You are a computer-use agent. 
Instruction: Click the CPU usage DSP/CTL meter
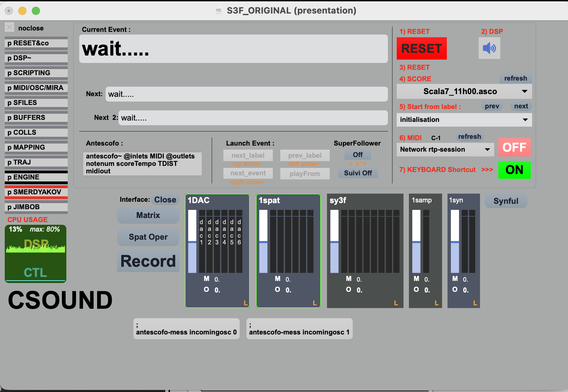click(x=36, y=254)
